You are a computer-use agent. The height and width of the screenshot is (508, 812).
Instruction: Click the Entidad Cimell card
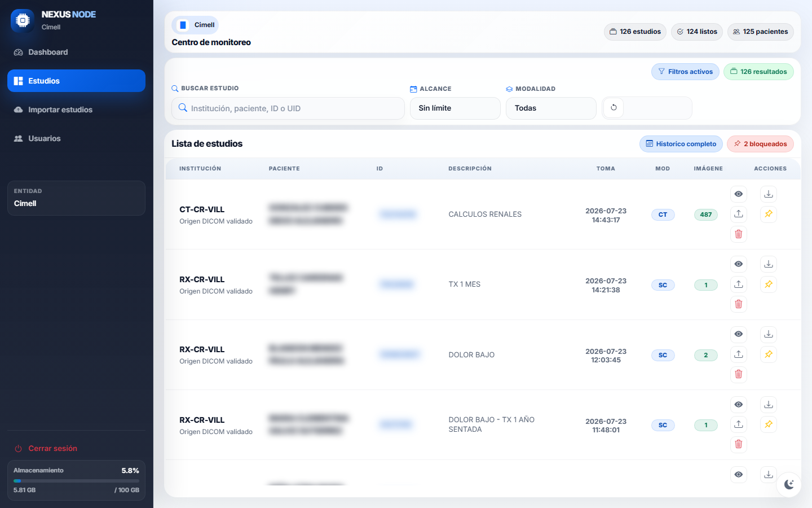point(76,198)
